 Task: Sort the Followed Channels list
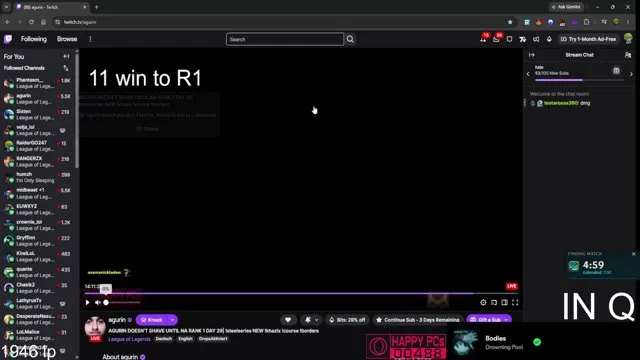point(66,68)
